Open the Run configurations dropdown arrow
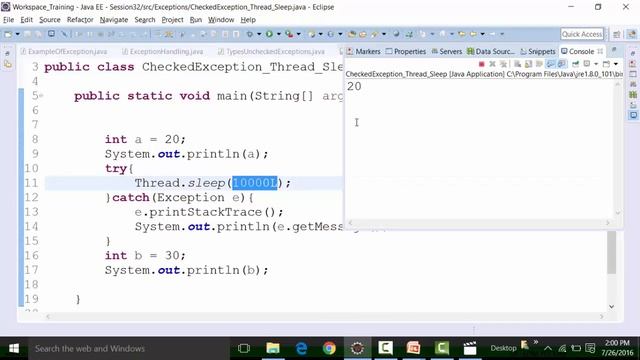This screenshot has width=640, height=360. (279, 34)
